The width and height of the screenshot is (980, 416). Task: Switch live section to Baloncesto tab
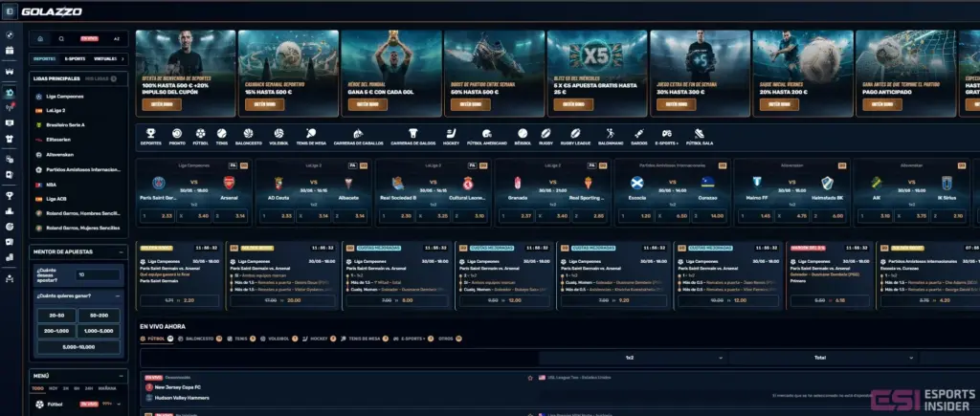200,339
